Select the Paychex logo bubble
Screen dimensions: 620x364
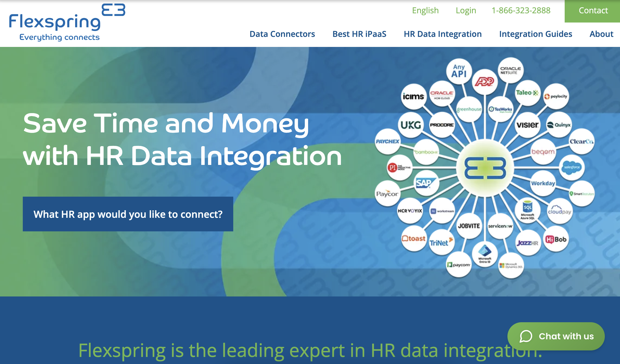coord(388,142)
